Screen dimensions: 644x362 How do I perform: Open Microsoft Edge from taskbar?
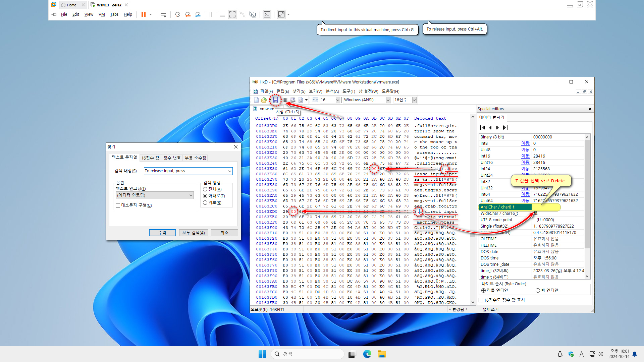(x=367, y=354)
